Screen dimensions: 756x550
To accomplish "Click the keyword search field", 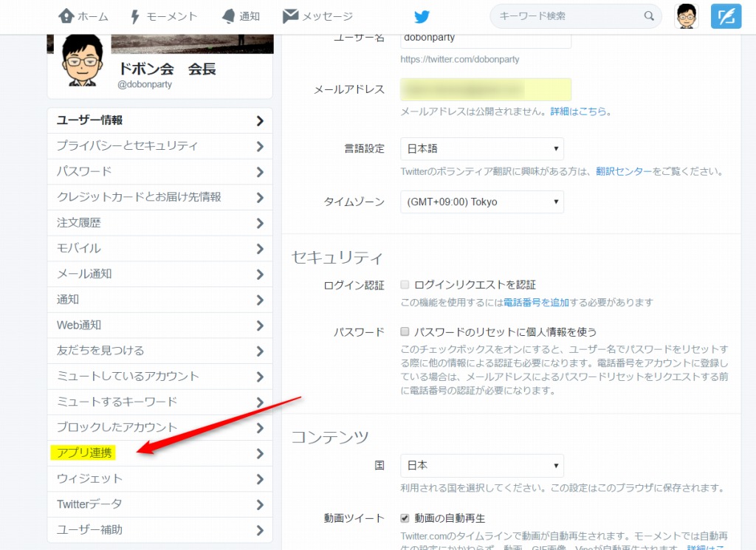I will pyautogui.click(x=576, y=16).
